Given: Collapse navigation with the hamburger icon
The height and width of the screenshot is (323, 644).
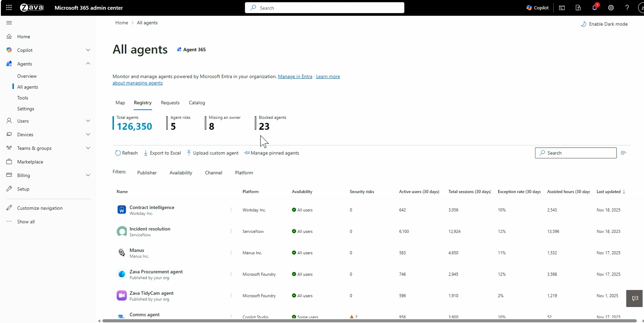Looking at the screenshot, I should (9, 23).
